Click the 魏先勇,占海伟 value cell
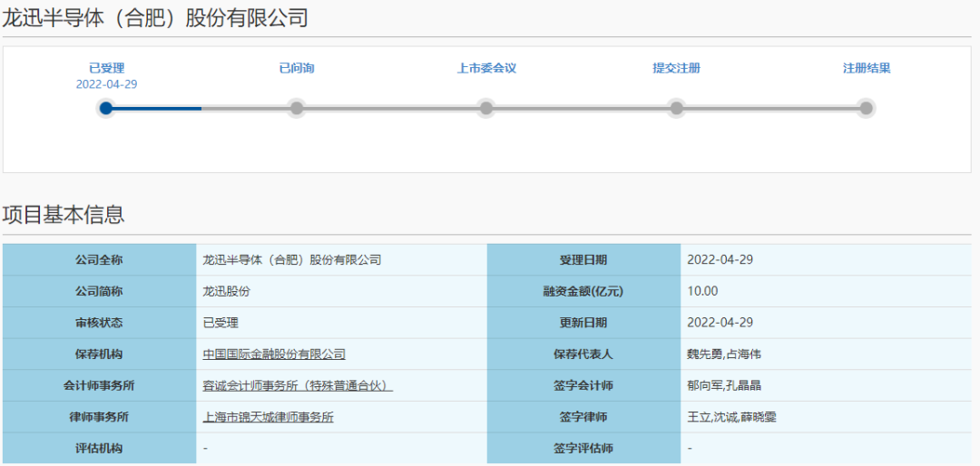This screenshot has width=980, height=466. 826,354
